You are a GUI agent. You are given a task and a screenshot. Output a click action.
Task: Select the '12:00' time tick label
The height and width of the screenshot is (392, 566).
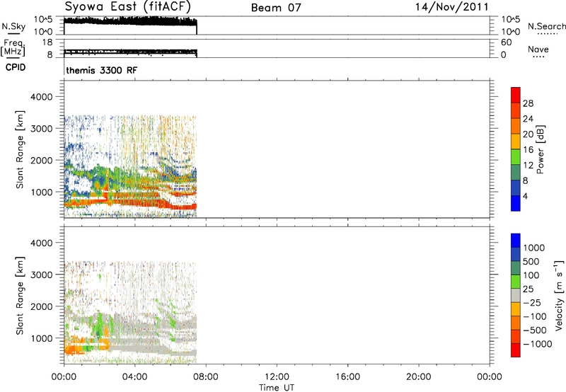(x=277, y=377)
